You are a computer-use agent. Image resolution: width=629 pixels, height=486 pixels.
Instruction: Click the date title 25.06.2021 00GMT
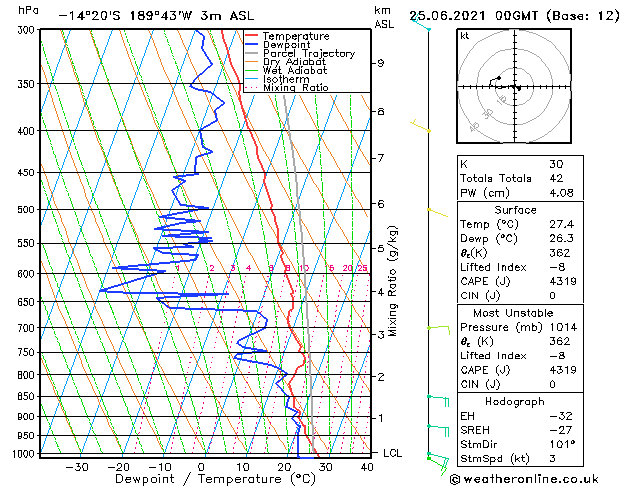(x=514, y=16)
